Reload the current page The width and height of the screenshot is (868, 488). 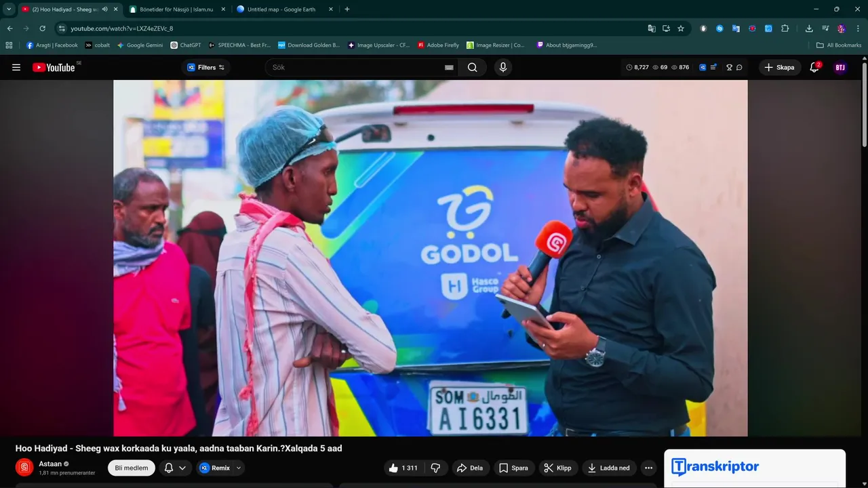[43, 28]
